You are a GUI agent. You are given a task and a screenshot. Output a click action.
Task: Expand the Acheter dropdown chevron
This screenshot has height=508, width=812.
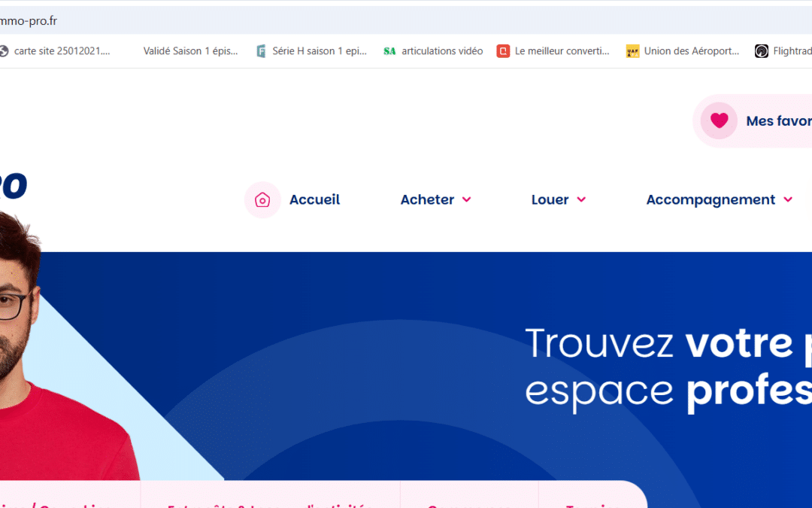click(x=466, y=199)
